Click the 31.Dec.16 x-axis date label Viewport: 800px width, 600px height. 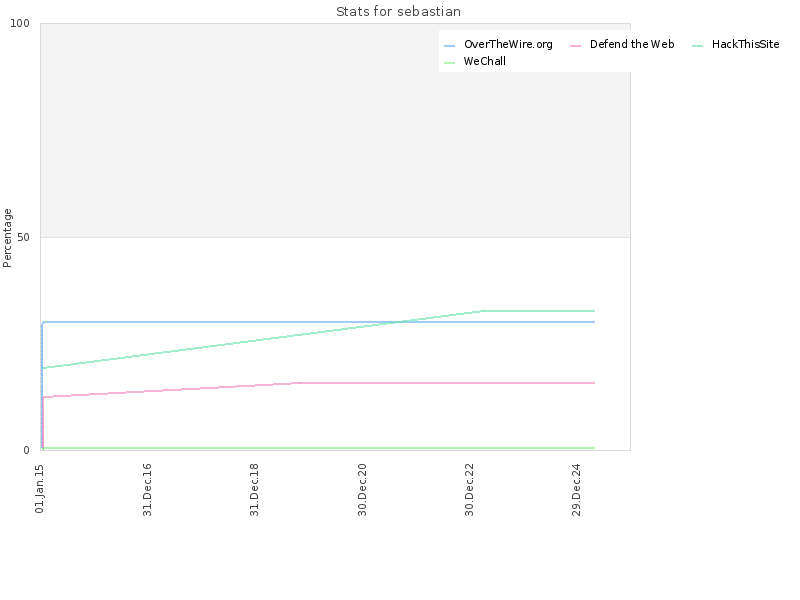click(x=147, y=490)
